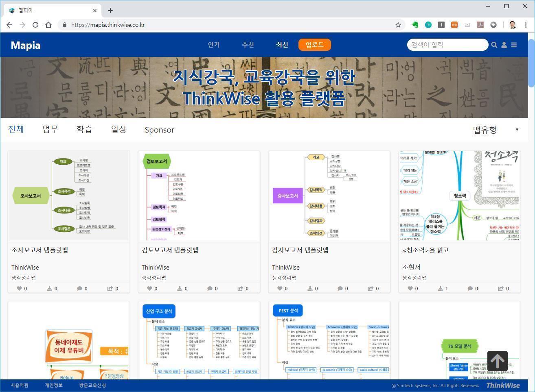Open comments on 감사보고서 템플릿맵 card

point(340,288)
